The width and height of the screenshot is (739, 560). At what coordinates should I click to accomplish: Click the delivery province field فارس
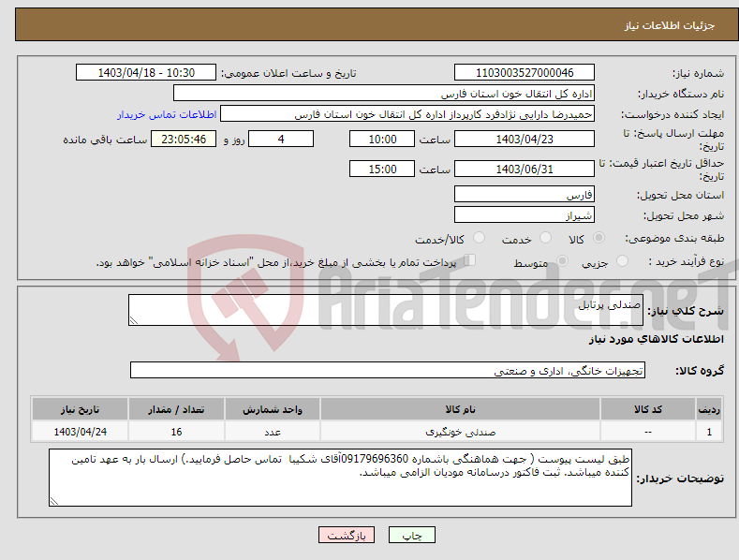coord(525,194)
